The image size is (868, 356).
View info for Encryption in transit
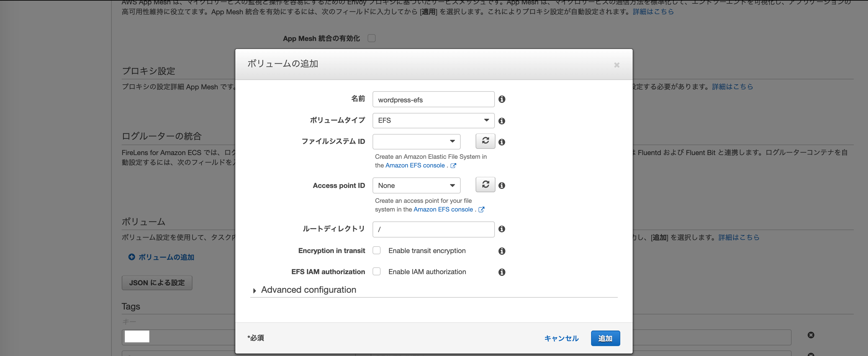[502, 251]
